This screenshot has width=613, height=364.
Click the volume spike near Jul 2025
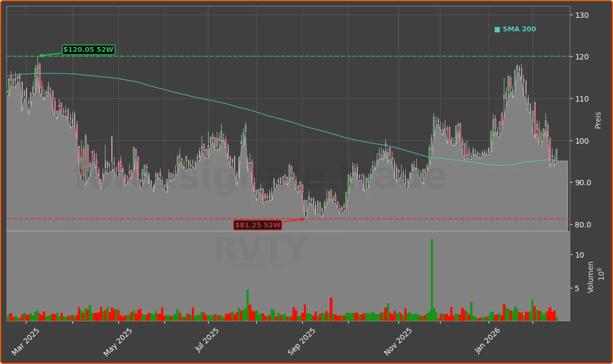click(248, 302)
